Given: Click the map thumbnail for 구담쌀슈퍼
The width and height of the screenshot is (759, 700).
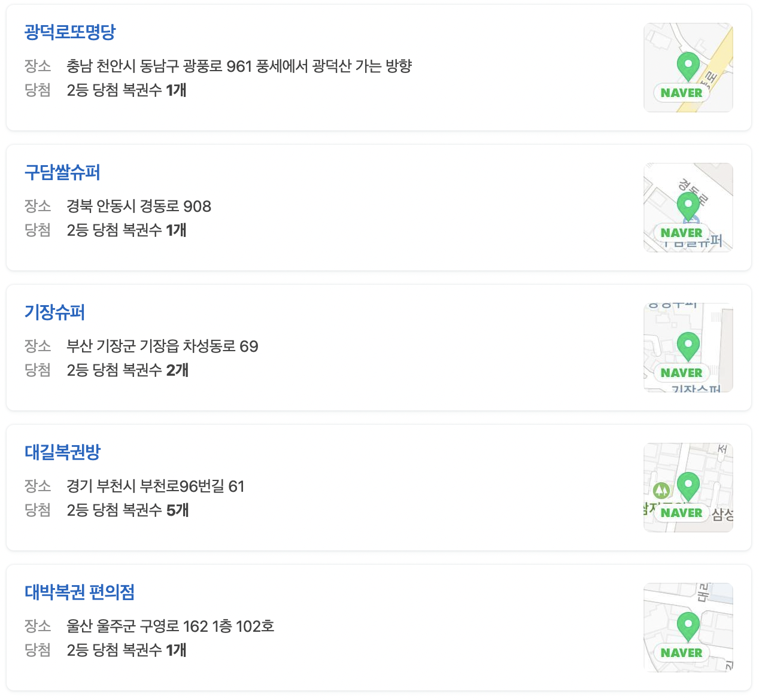Looking at the screenshot, I should (688, 208).
